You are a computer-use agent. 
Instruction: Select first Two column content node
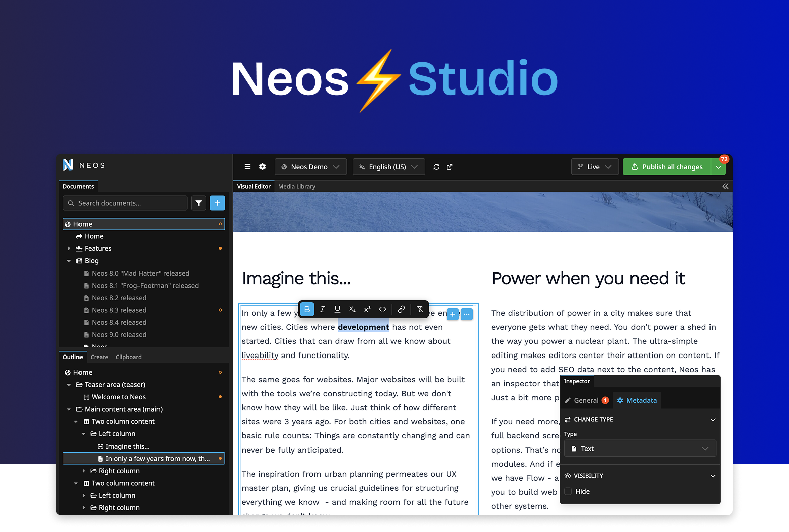pos(123,421)
